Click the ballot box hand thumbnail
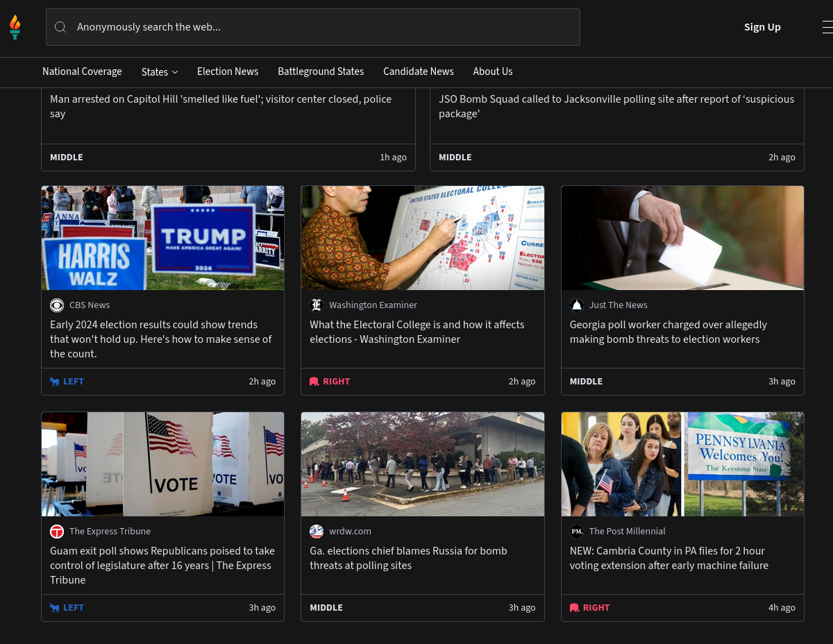This screenshot has height=644, width=833. click(682, 238)
